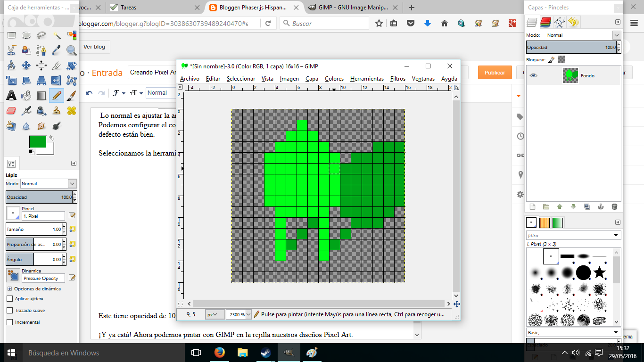Delete the layer using the trash icon
644x362 pixels.
(x=614, y=206)
